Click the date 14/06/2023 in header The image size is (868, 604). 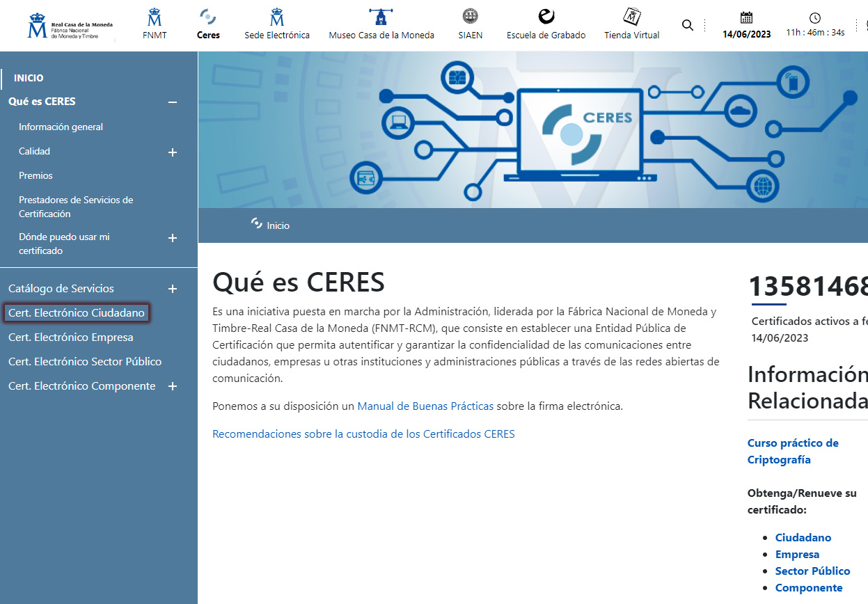point(747,34)
